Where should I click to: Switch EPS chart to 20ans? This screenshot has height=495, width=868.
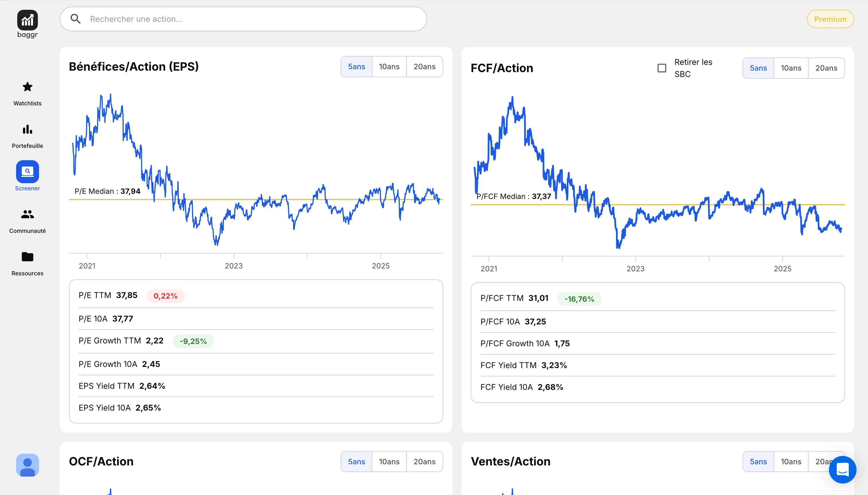pyautogui.click(x=424, y=67)
